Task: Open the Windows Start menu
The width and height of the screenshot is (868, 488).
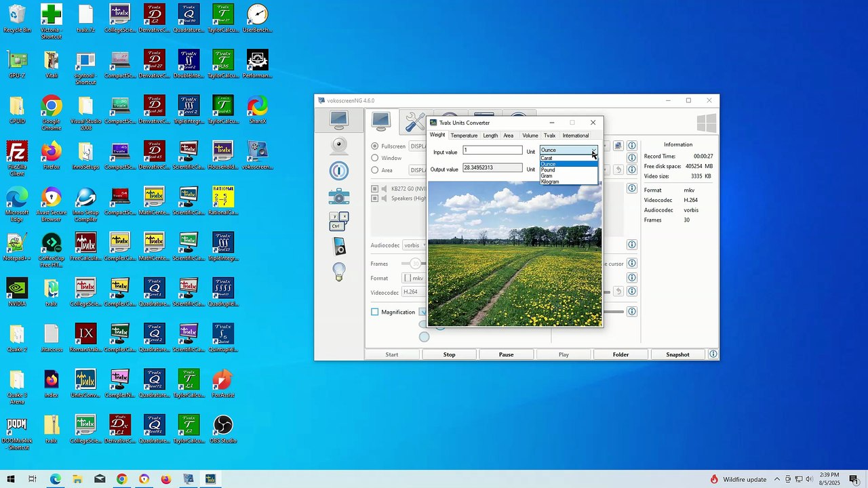Action: tap(10, 479)
